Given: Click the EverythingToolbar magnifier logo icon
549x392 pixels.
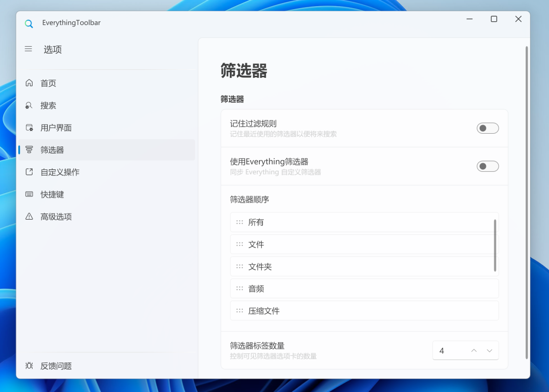Looking at the screenshot, I should click(x=28, y=24).
